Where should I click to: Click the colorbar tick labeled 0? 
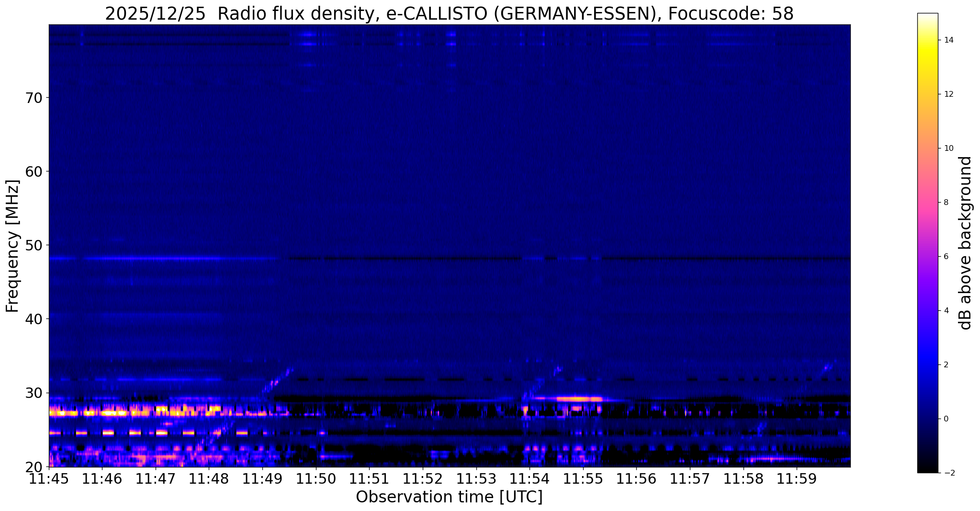pyautogui.click(x=946, y=419)
